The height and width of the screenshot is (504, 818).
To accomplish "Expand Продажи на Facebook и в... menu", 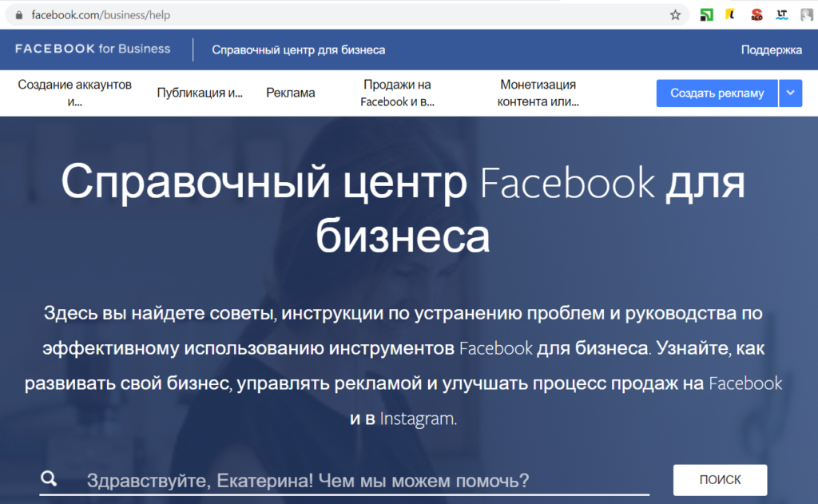I will point(397,93).
